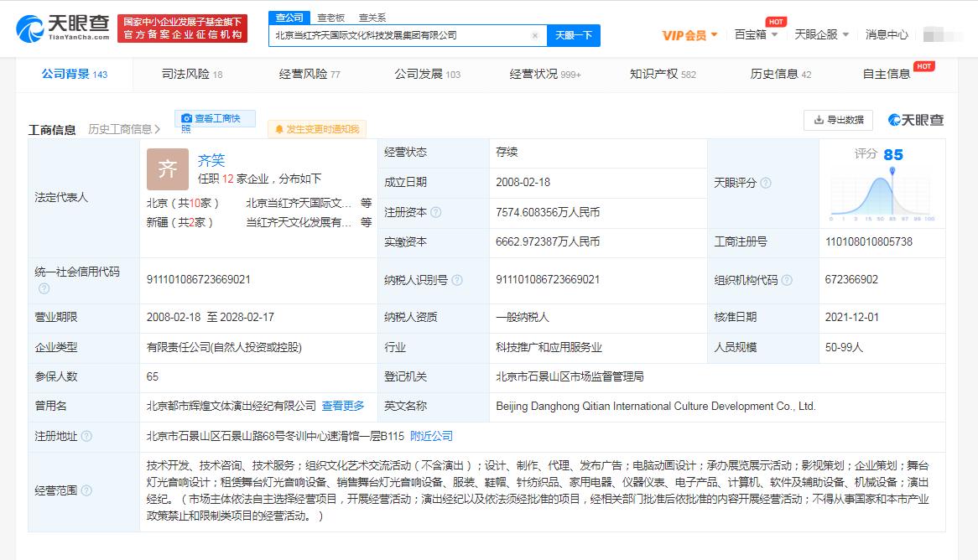Clear the search box with the X icon
Image resolution: width=978 pixels, height=560 pixels.
534,35
